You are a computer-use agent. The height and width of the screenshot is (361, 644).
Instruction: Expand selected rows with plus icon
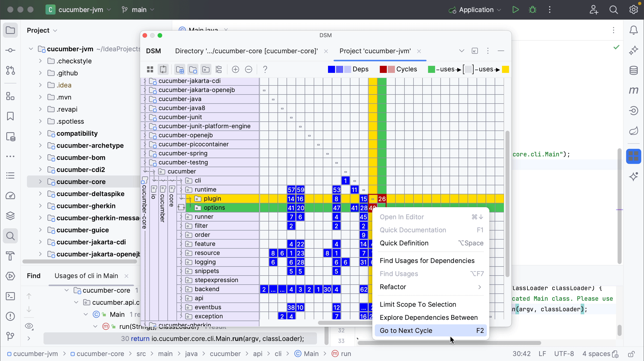point(235,69)
